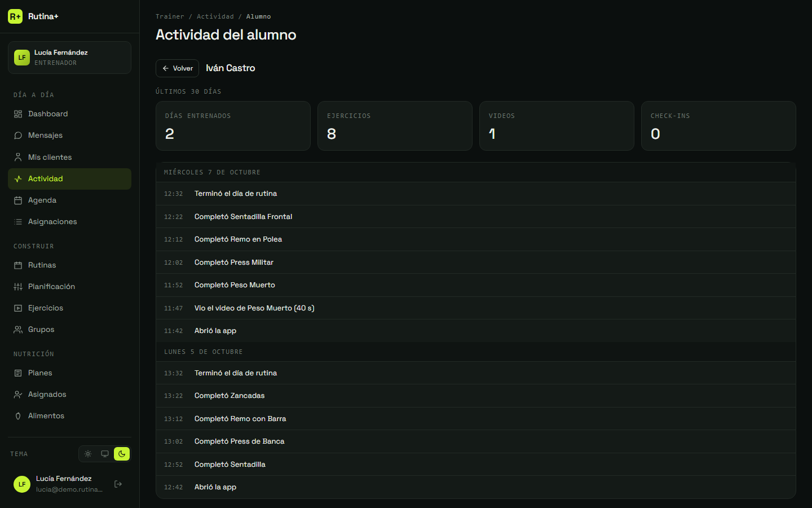Open Rutinas in Construir section
812x508 pixels.
point(69,265)
